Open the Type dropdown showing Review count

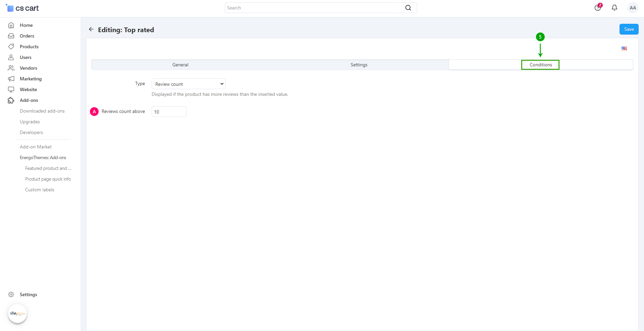pyautogui.click(x=188, y=84)
